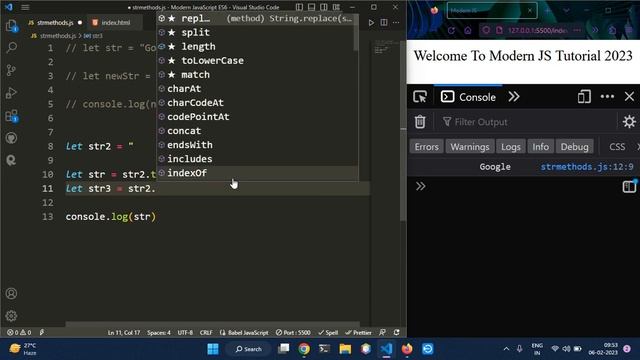Viewport: 640px width, 360px height.
Task: Open Windows Start menu
Action: click(x=213, y=349)
